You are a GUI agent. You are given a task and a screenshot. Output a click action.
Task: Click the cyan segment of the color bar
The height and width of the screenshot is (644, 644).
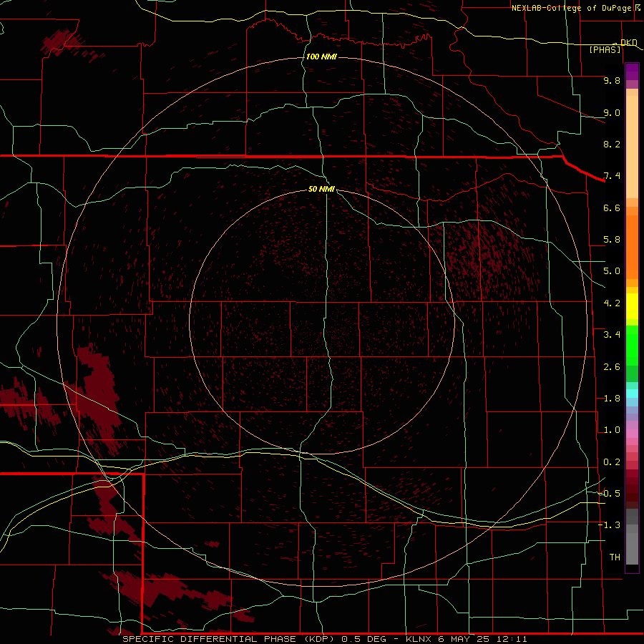[632, 394]
